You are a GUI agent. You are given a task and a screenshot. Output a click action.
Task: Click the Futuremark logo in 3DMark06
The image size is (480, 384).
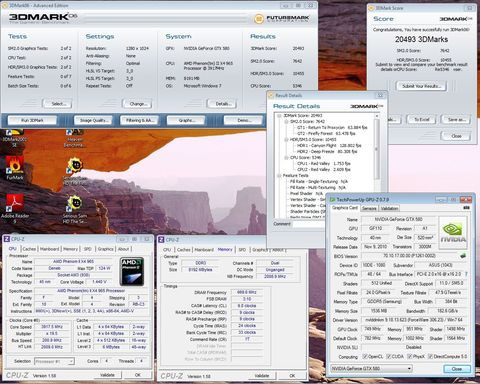tap(282, 18)
